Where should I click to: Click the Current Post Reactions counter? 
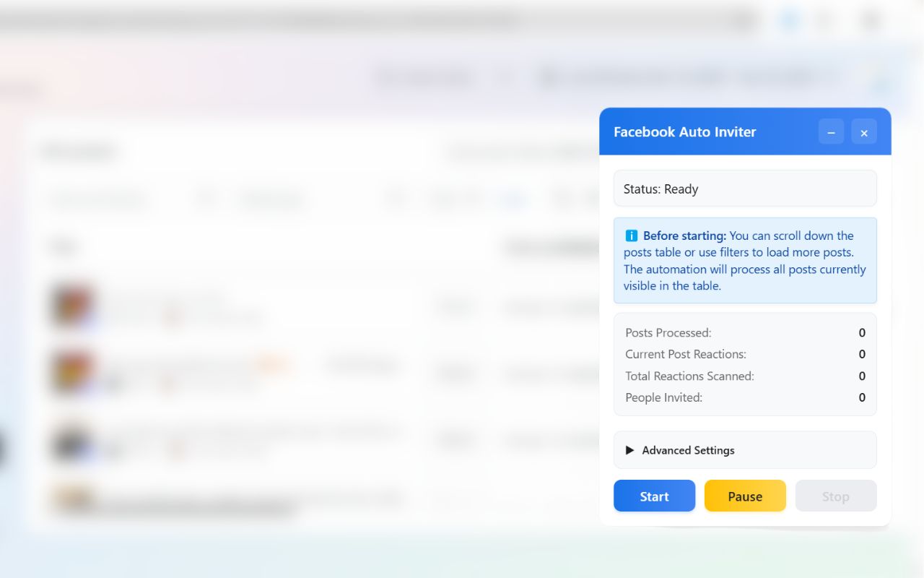861,354
